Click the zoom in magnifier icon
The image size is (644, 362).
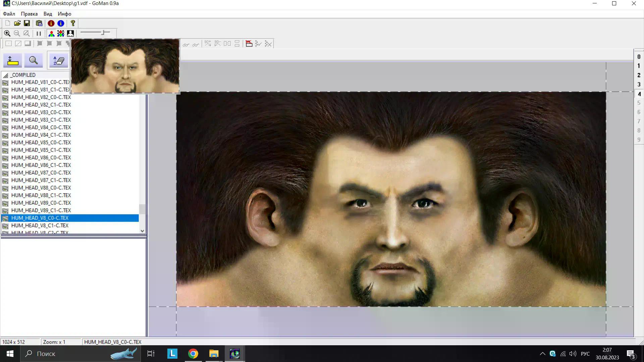tap(7, 33)
